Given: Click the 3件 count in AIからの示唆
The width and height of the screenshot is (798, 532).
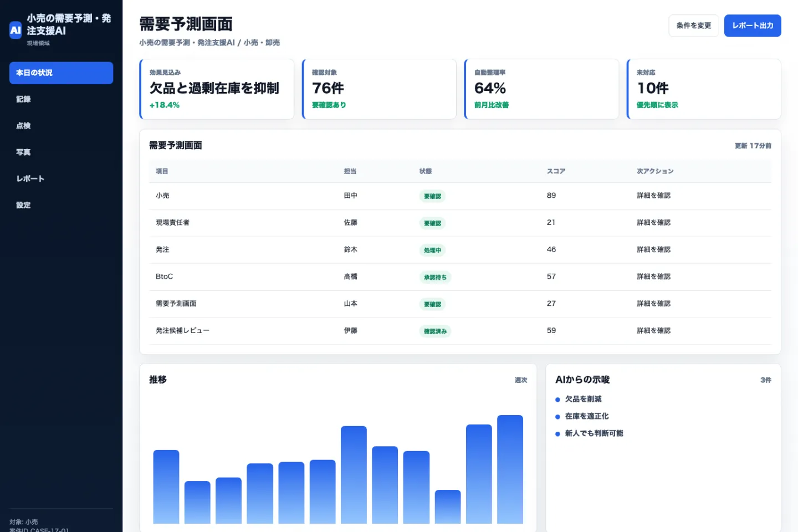Looking at the screenshot, I should click(766, 380).
